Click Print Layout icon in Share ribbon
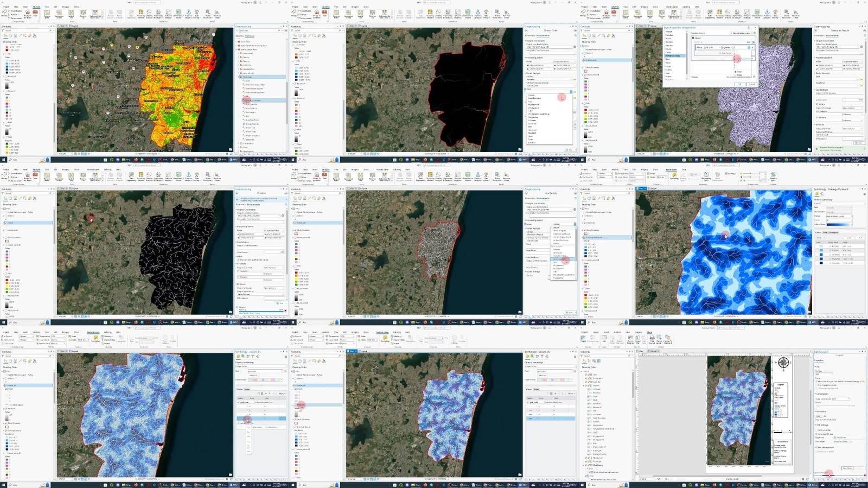The width and height of the screenshot is (868, 488). [x=651, y=338]
